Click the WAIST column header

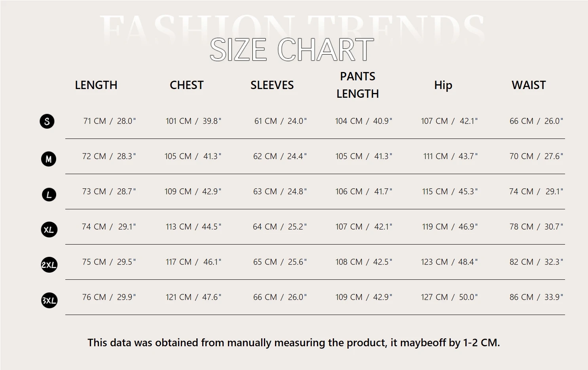coord(528,85)
